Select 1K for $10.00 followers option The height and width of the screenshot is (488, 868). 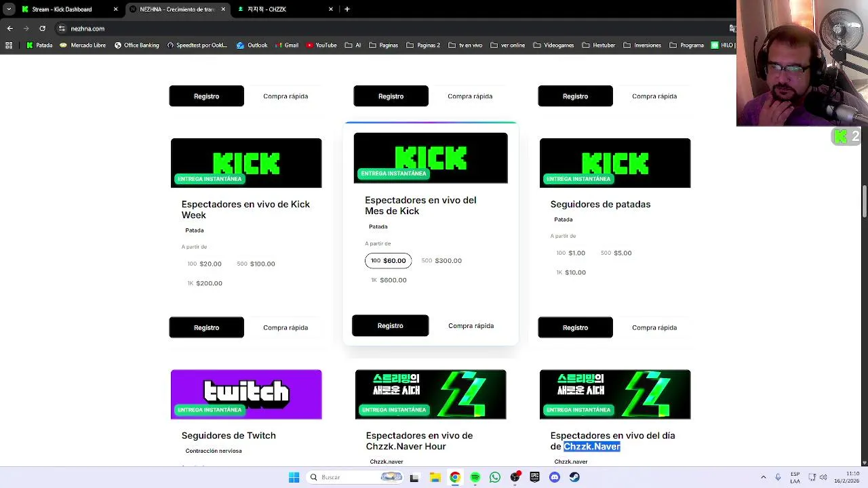pyautogui.click(x=571, y=272)
